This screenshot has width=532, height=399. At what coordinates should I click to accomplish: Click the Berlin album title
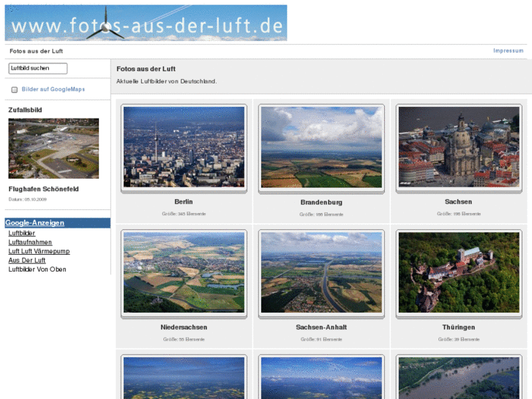184,202
